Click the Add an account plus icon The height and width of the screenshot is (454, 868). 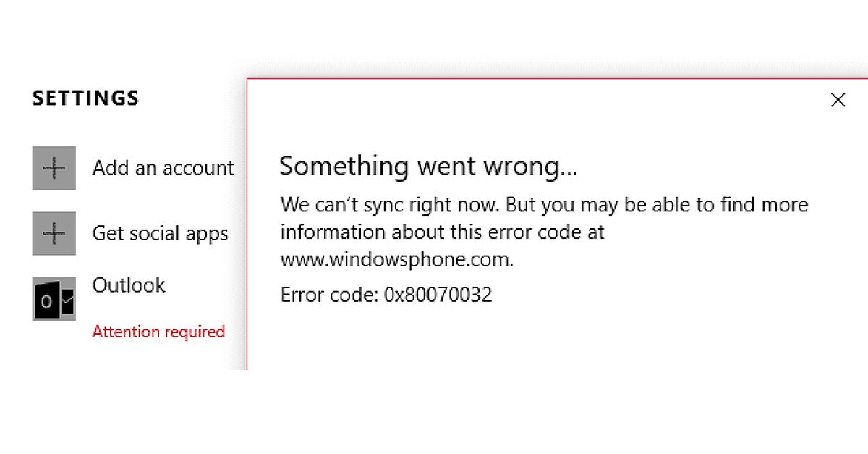(53, 167)
